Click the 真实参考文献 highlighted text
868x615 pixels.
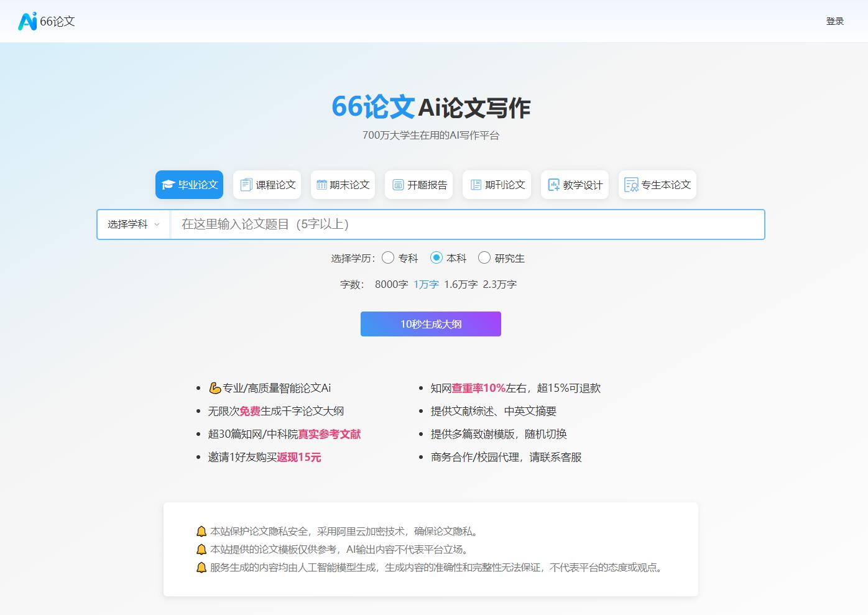[330, 434]
